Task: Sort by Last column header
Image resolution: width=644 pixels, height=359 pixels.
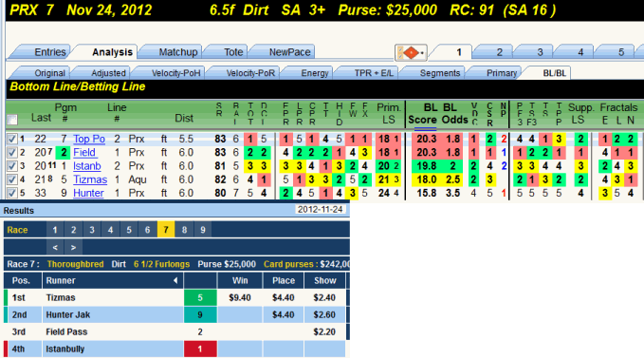Action: 41,118
